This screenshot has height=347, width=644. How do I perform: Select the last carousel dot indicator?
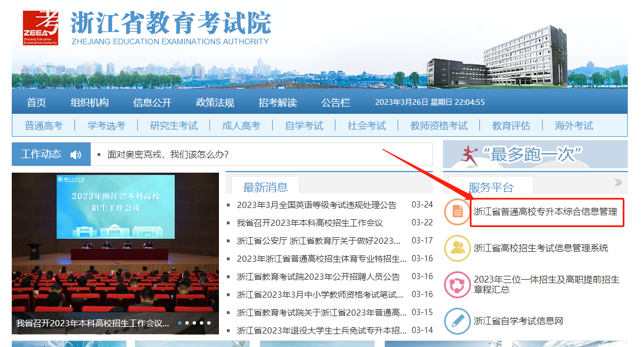pyautogui.click(x=209, y=323)
